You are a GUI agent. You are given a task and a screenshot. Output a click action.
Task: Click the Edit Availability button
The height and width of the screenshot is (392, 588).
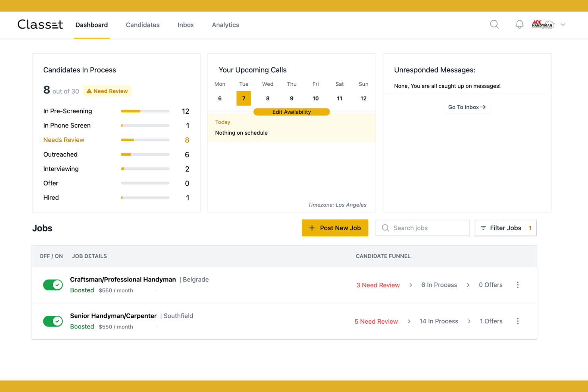[292, 112]
